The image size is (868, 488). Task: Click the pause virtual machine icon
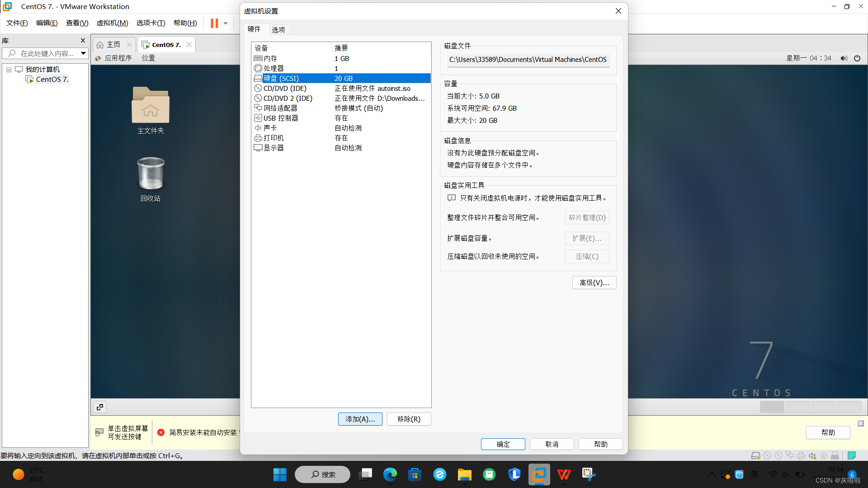(214, 23)
